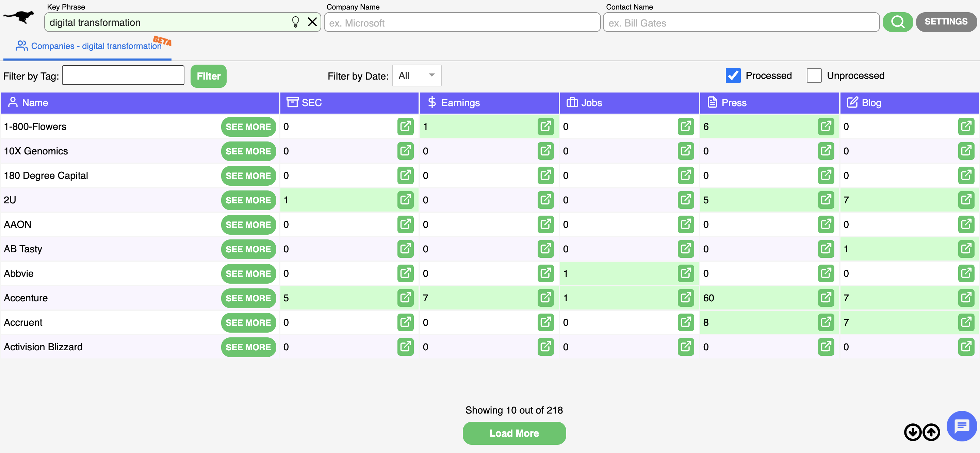
Task: Open AB Tasty's Blog external link icon
Action: 966,249
